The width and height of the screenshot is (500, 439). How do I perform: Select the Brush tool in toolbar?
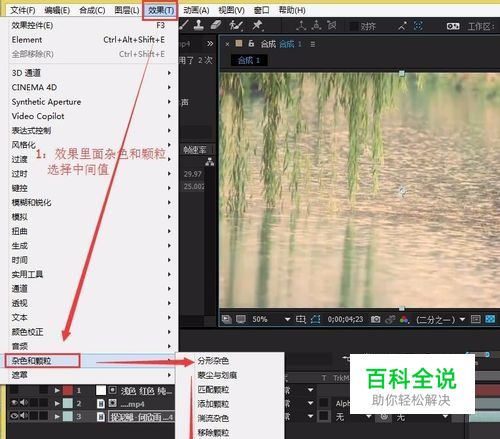pyautogui.click(x=184, y=25)
